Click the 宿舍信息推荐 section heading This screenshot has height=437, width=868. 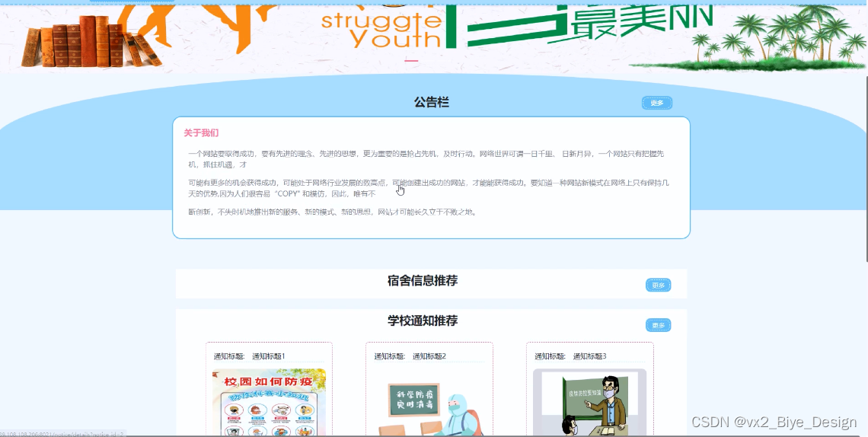coord(423,281)
